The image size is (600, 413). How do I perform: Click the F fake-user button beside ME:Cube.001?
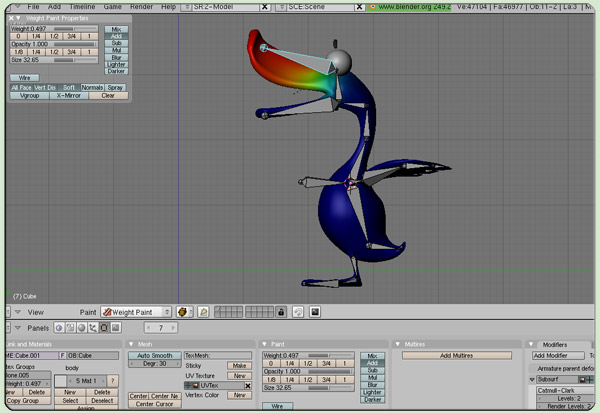tap(62, 356)
